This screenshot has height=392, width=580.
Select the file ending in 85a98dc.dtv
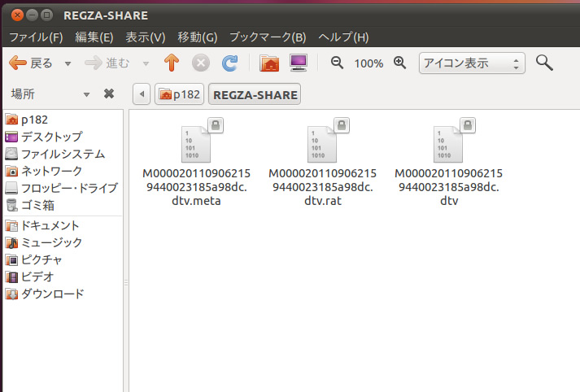[448, 144]
